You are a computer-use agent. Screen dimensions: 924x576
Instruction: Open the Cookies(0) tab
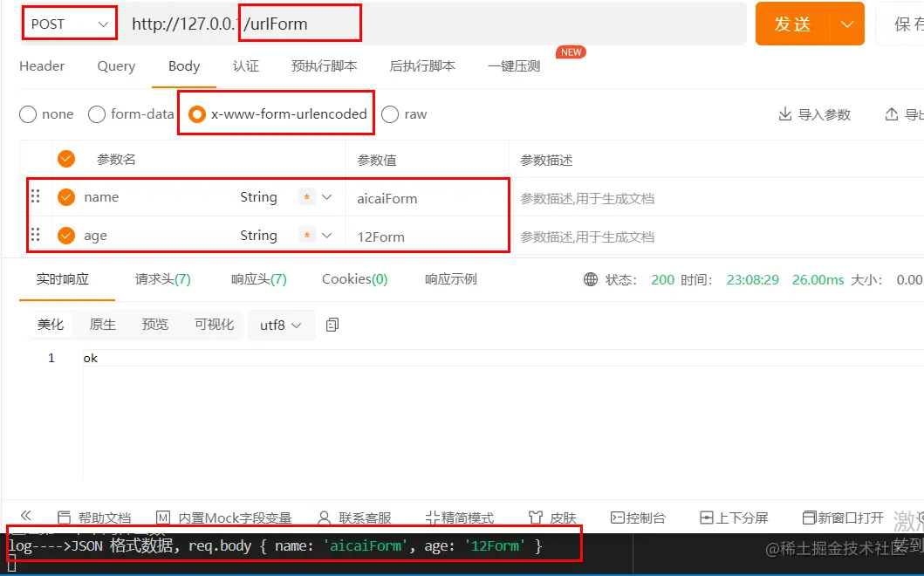pos(355,279)
